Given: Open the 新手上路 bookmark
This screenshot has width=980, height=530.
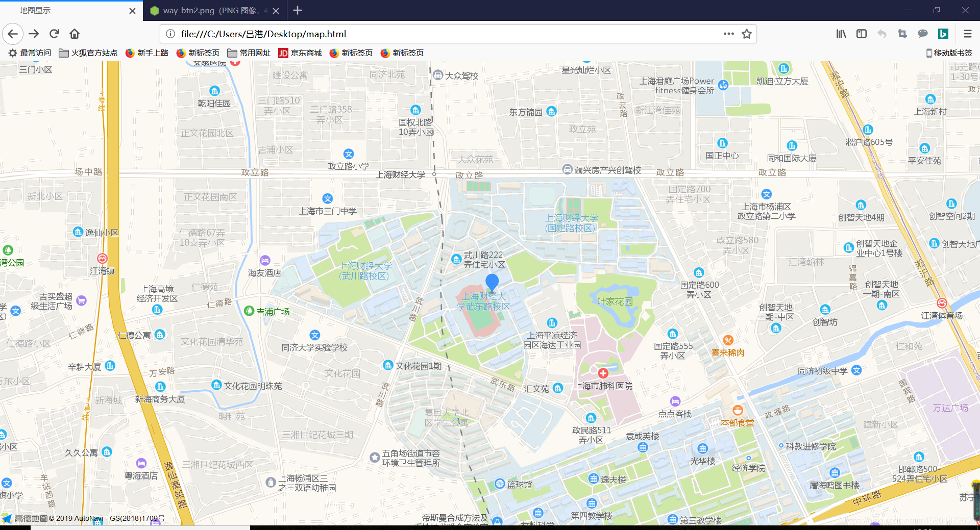Looking at the screenshot, I should [147, 53].
